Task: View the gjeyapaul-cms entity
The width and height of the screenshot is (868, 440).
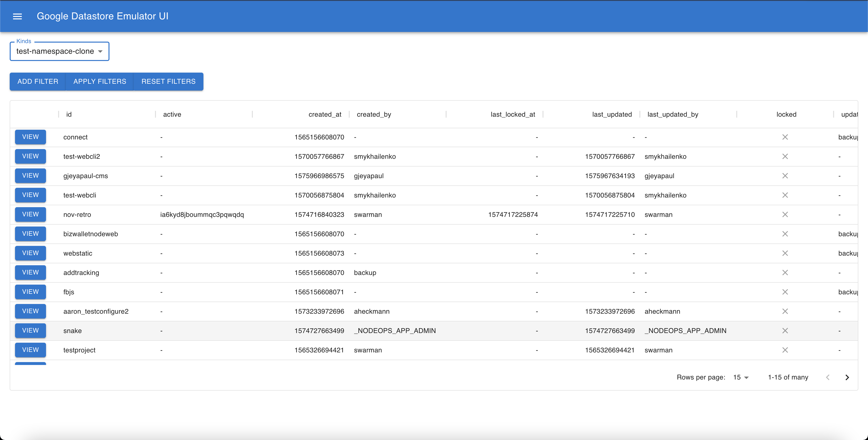Action: point(30,176)
